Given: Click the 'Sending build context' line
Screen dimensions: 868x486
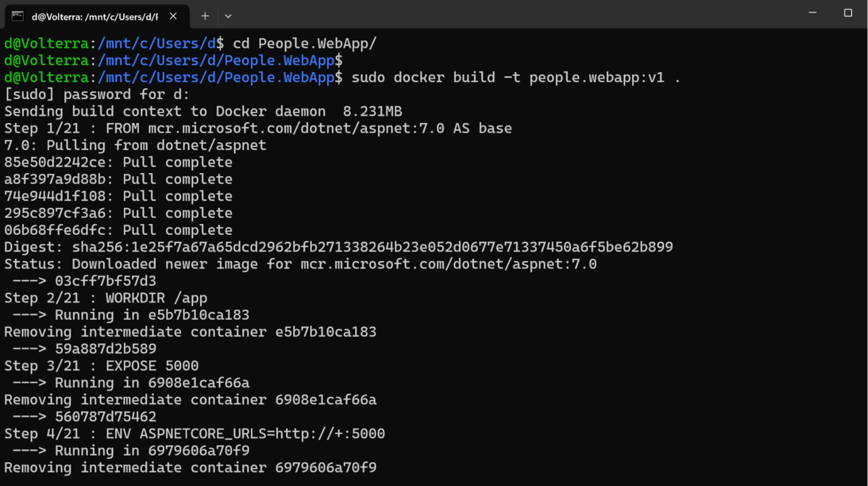Looking at the screenshot, I should tap(202, 111).
